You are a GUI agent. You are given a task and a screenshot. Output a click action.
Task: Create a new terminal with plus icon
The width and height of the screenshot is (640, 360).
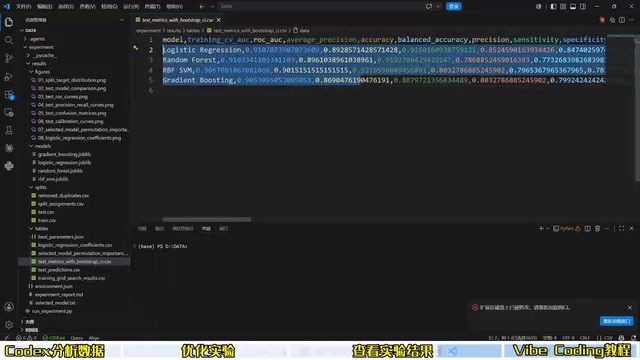(541, 229)
